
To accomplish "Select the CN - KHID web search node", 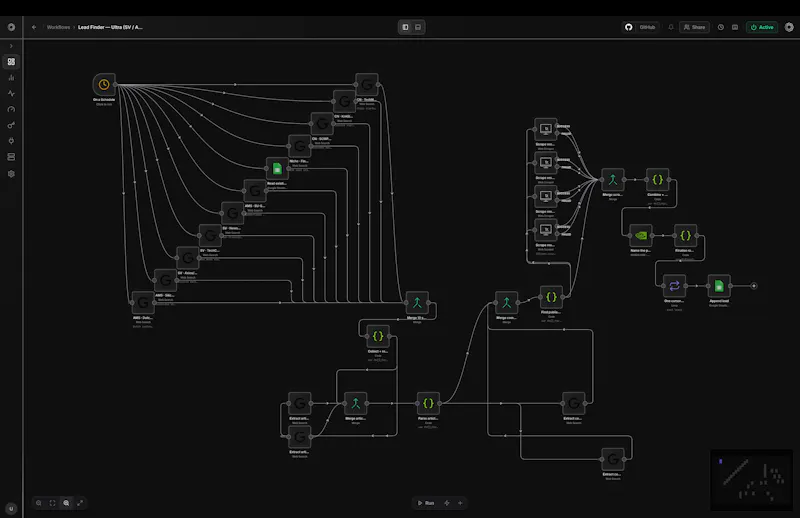I will coord(344,102).
